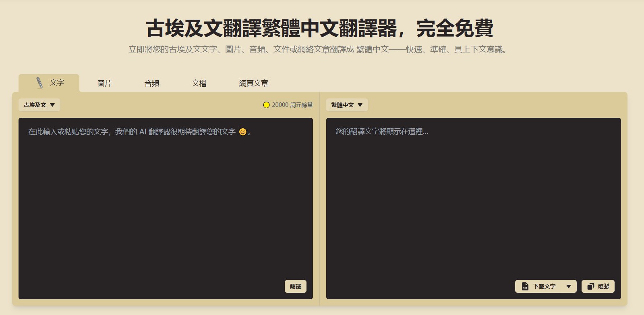Focus the source text input area
644x315 pixels.
tap(166, 202)
